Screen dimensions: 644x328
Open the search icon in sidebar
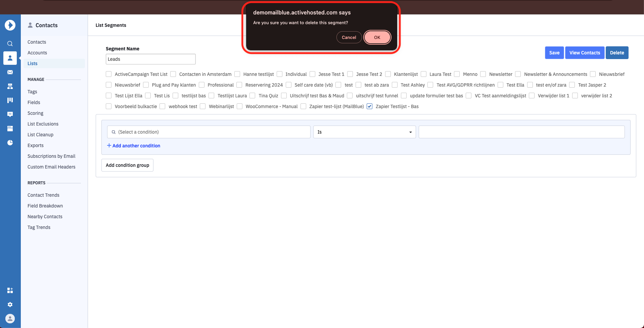[x=10, y=44]
